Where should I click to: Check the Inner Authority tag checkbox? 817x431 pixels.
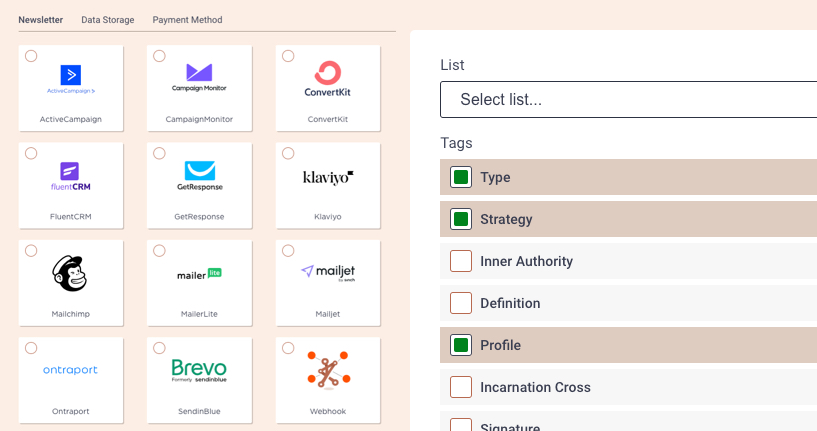pyautogui.click(x=461, y=261)
